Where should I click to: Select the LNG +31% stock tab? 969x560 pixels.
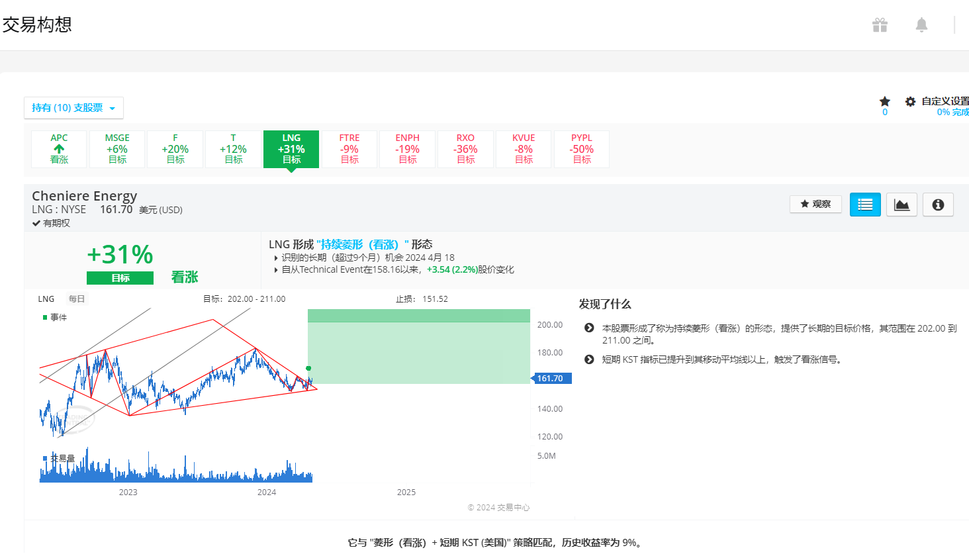click(x=291, y=149)
